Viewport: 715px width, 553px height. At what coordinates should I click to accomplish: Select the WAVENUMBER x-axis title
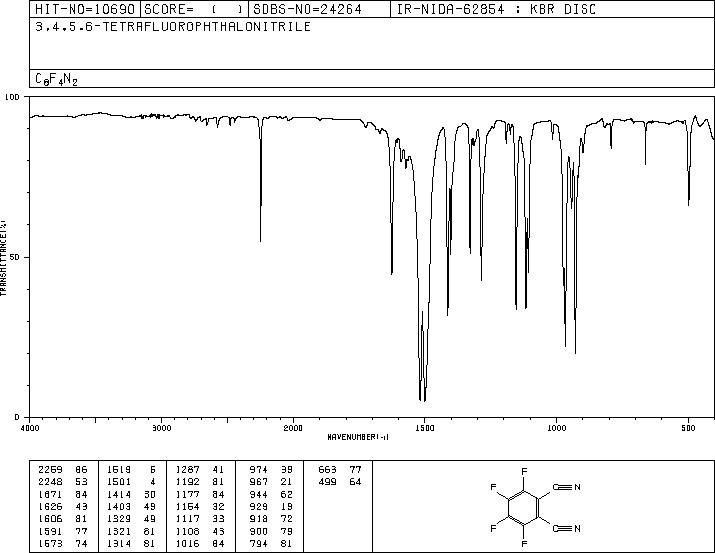358,437
